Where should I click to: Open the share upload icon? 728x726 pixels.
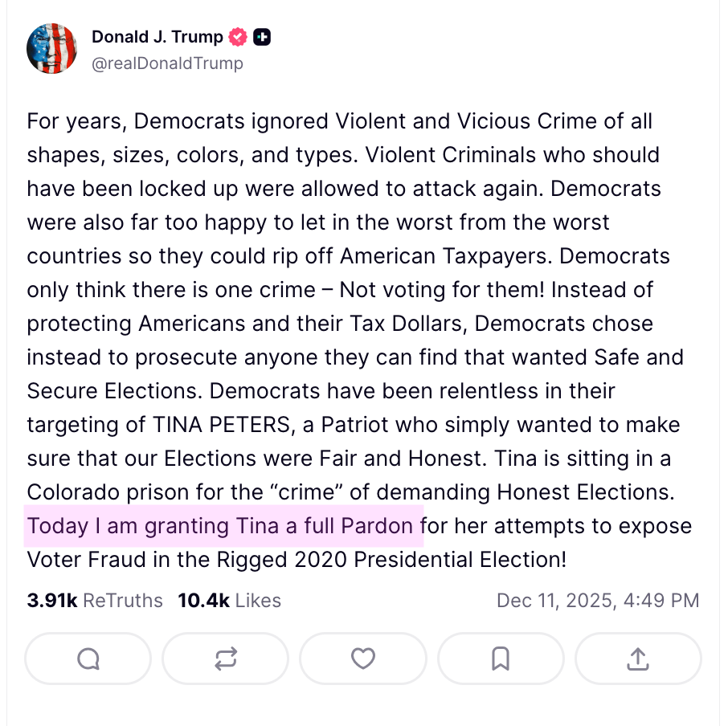638,659
